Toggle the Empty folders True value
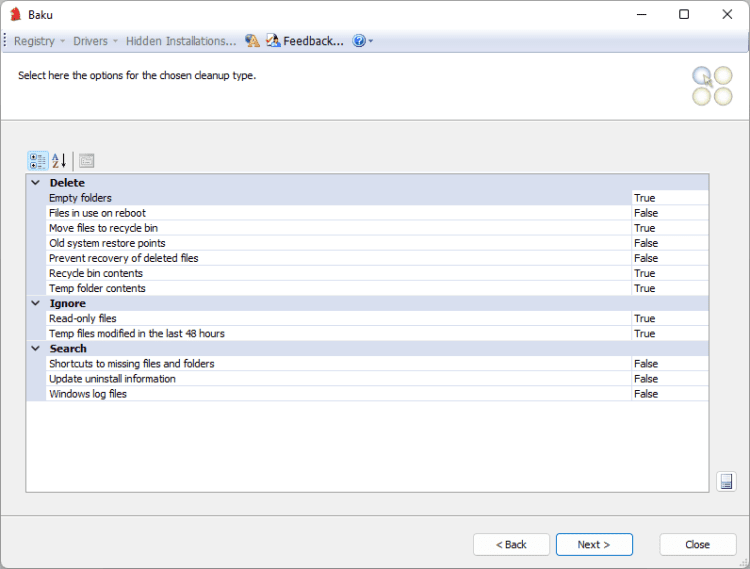Screen dimensions: 750x569 tap(669, 198)
